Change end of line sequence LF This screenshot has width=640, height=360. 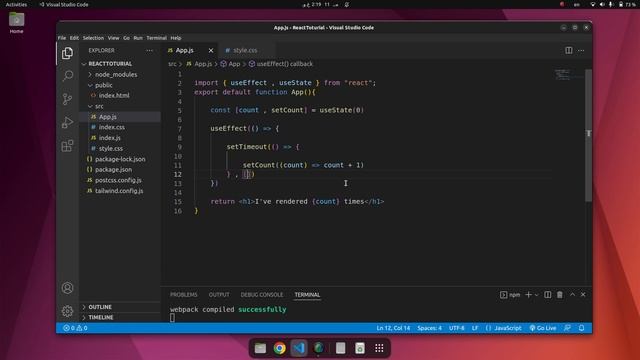tap(475, 328)
